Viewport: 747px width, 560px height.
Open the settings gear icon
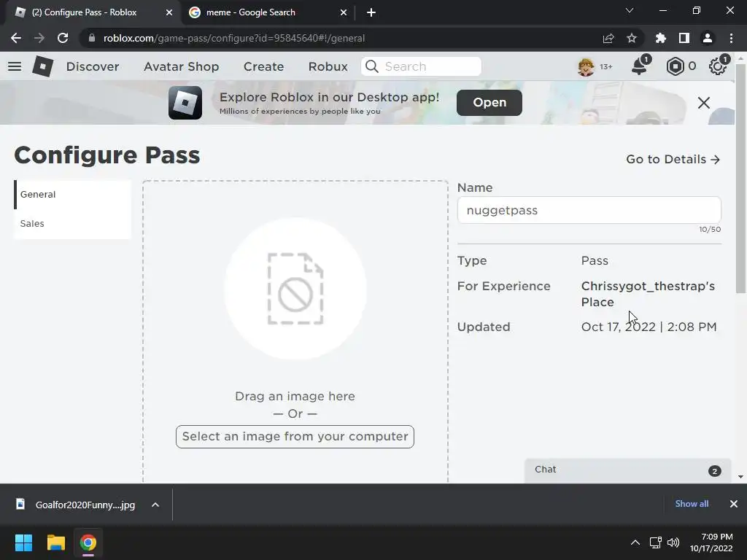[718, 66]
